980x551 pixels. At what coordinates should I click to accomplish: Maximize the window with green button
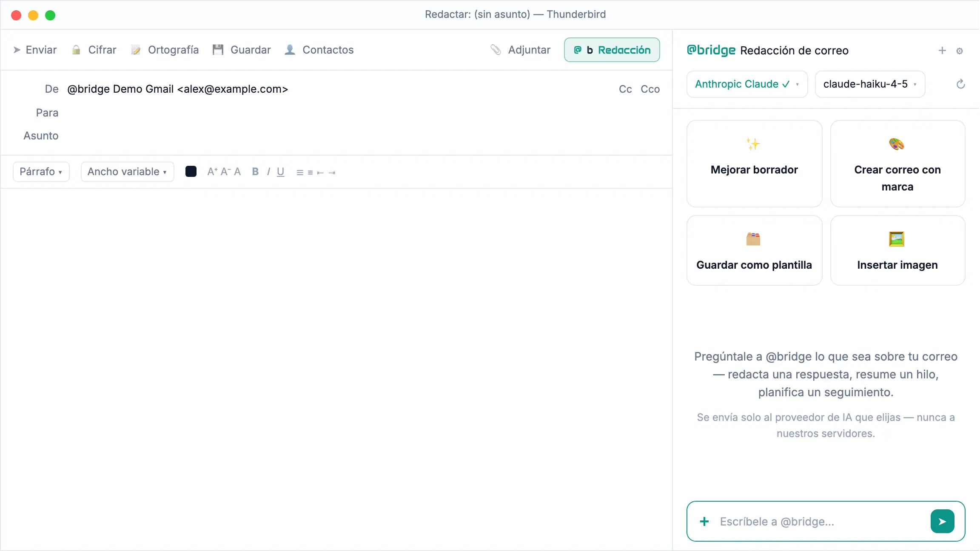50,15
